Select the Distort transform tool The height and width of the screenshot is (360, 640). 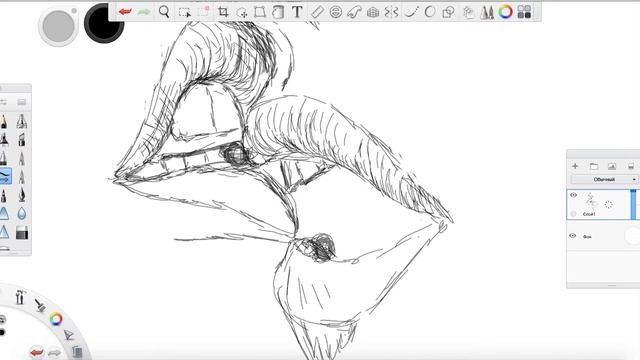pyautogui.click(x=260, y=12)
